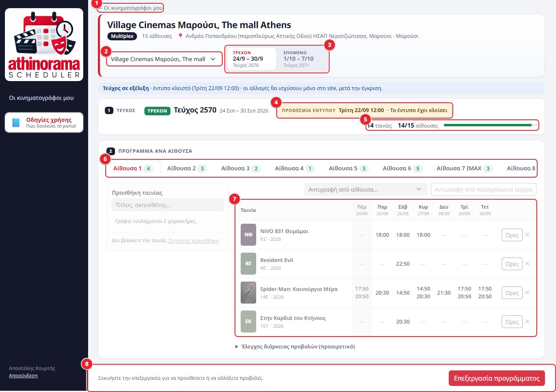Viewport: 556px width, 392px height.
Task: Click the Resident Evil film title
Action: [x=277, y=260]
